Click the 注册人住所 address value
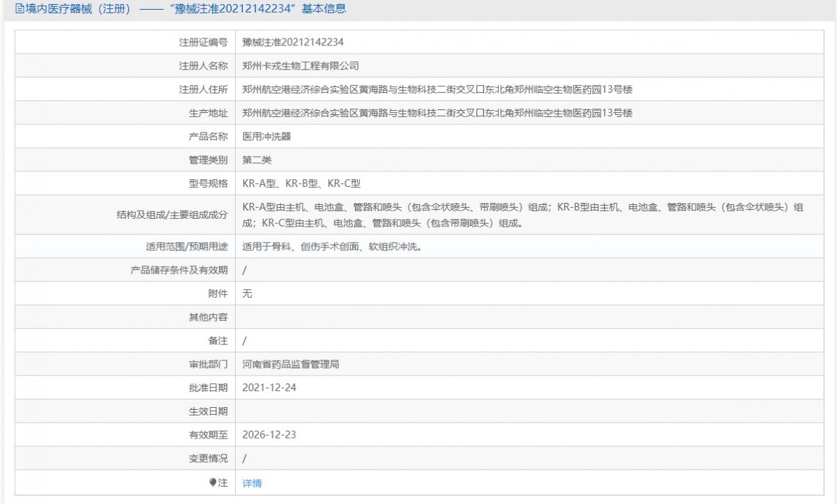The image size is (837, 504). pos(437,89)
